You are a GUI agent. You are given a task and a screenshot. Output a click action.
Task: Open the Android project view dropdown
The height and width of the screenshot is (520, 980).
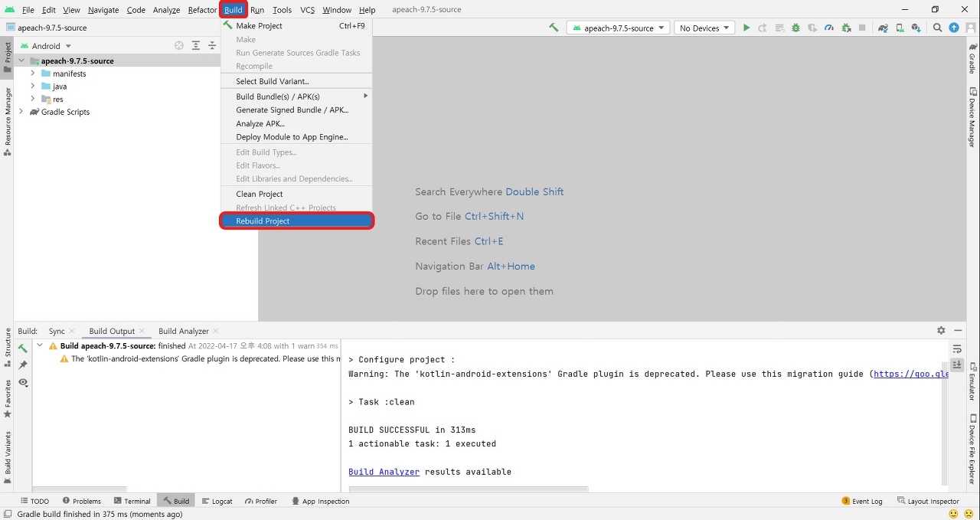pos(47,46)
